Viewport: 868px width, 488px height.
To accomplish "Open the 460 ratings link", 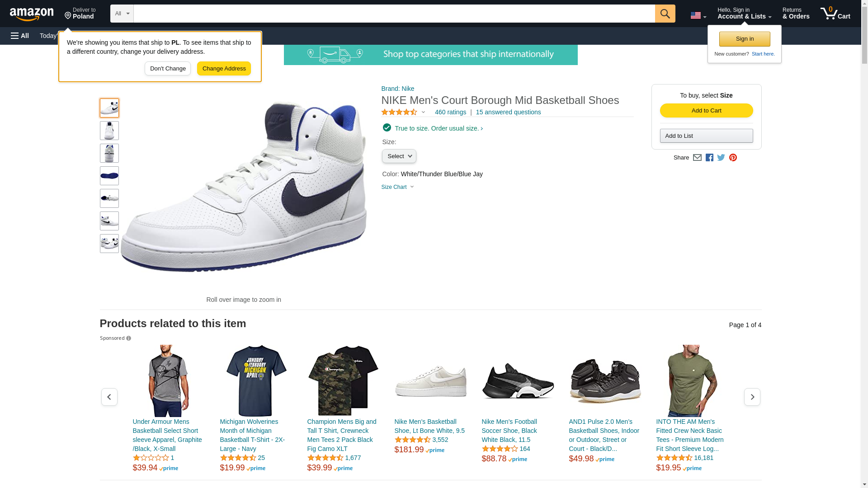I will tap(450, 112).
